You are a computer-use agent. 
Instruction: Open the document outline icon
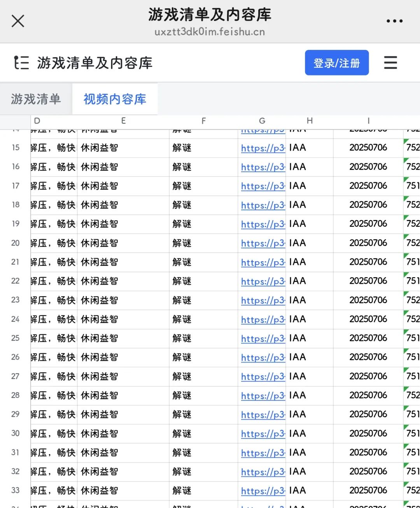[x=21, y=63]
